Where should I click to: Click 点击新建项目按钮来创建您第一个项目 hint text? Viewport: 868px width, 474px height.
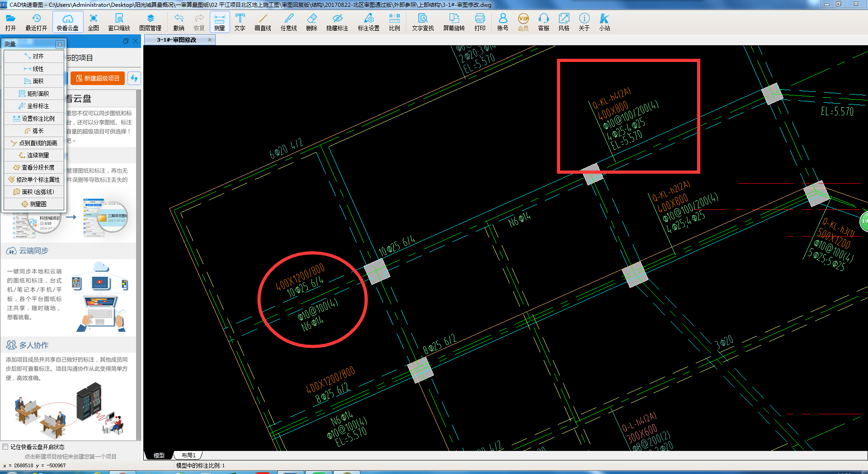point(70,456)
